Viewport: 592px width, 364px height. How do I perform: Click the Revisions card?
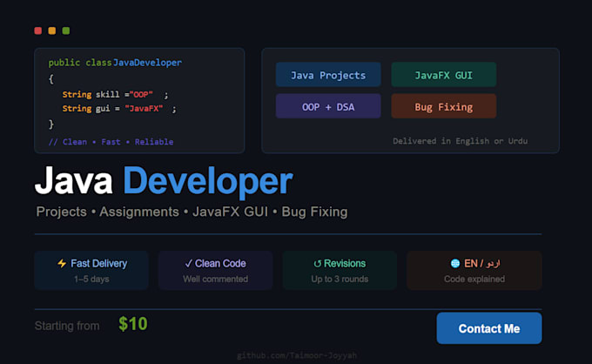(x=340, y=270)
